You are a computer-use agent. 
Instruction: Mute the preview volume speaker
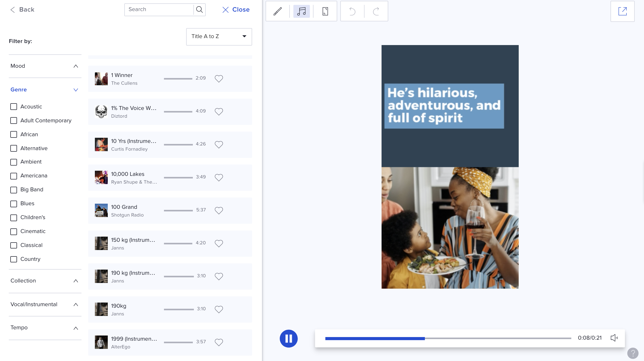point(614,338)
